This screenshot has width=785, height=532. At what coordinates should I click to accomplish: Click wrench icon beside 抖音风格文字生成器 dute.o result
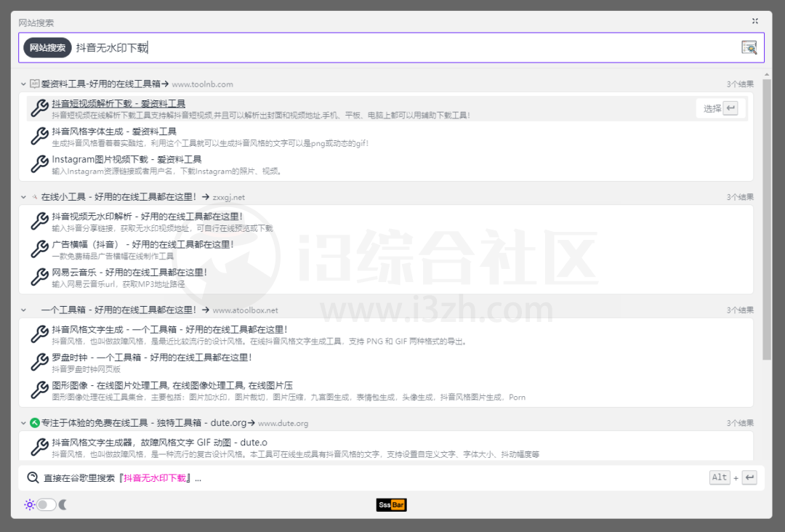[39, 448]
